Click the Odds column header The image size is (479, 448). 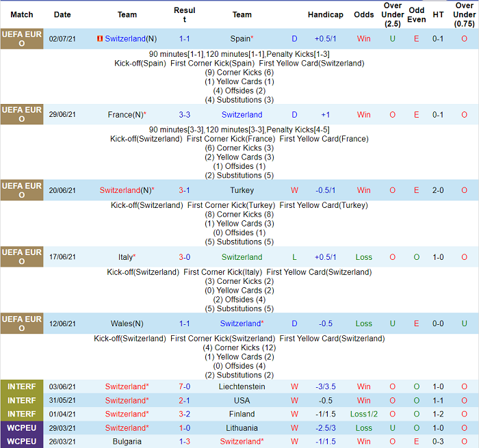tap(363, 14)
